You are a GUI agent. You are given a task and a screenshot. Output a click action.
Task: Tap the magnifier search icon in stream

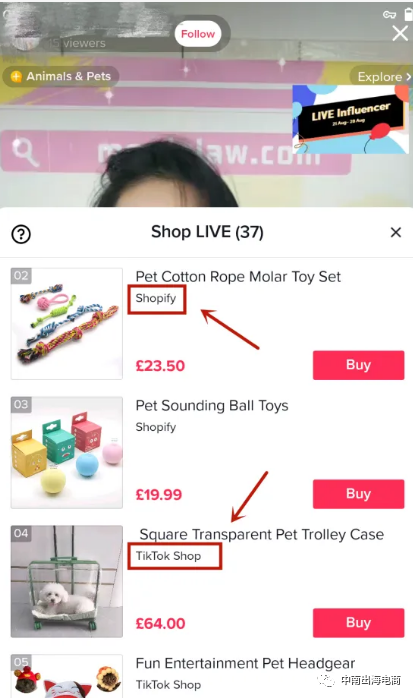coord(24,152)
